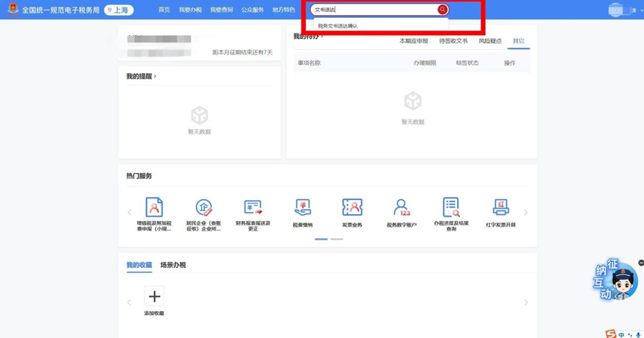
Task: Click 添加收藏 plus button
Action: (x=154, y=297)
